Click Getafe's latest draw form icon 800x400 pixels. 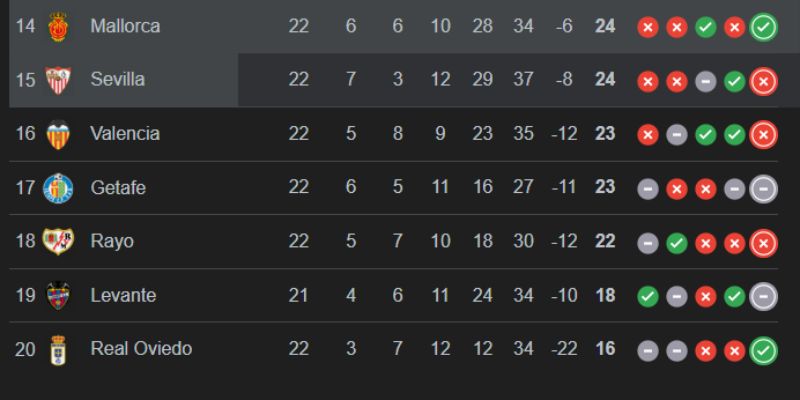coord(764,189)
